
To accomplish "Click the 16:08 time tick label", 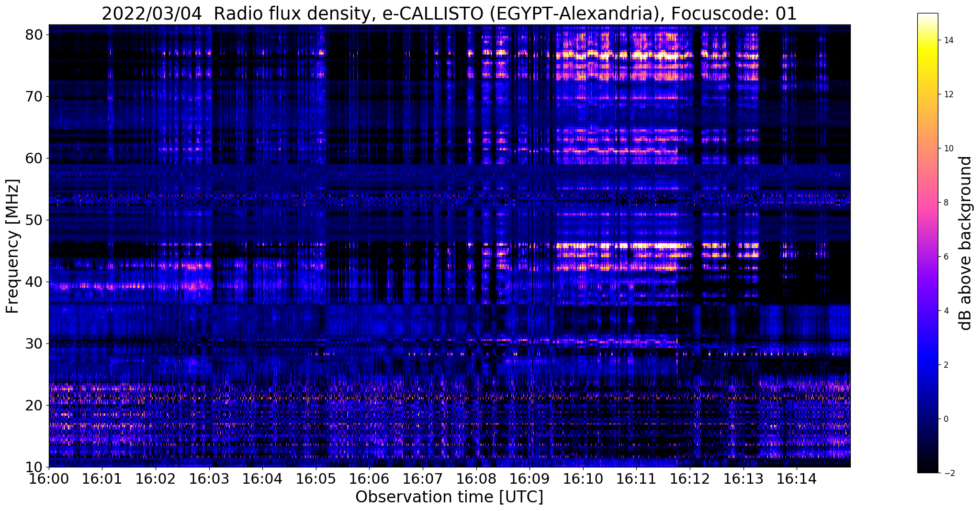I will point(476,478).
